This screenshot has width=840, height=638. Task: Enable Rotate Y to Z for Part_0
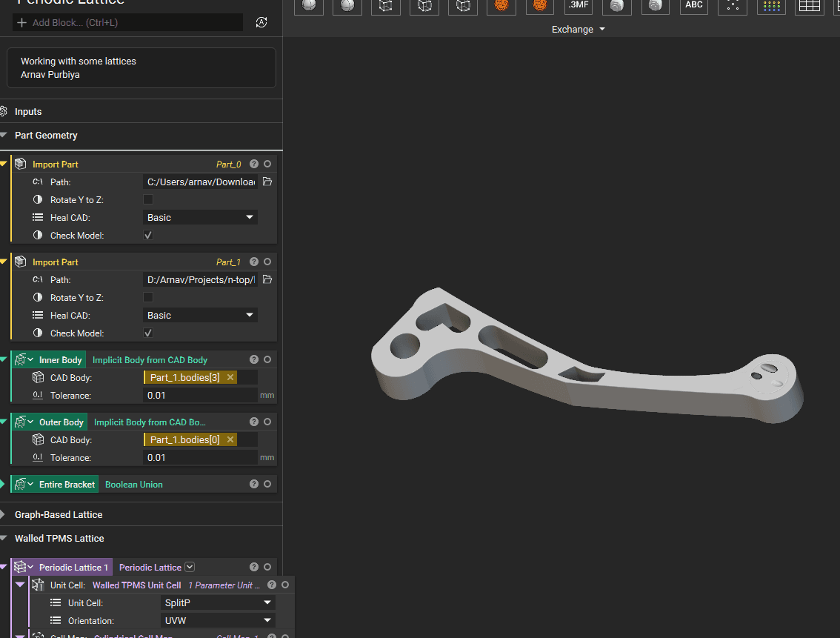[148, 199]
